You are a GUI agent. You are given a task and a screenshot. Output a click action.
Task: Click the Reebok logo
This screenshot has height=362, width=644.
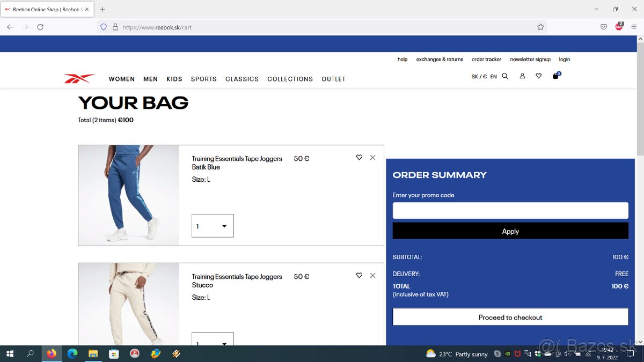coord(79,79)
